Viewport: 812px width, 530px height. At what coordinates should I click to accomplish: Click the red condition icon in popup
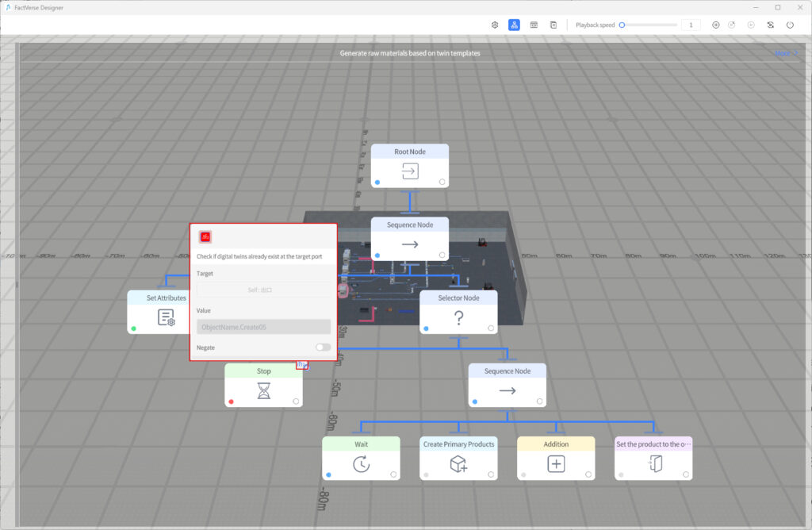[205, 236]
